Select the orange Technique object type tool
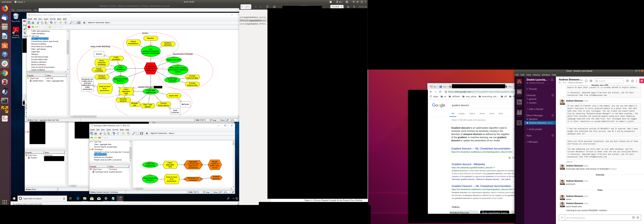 [99, 138]
